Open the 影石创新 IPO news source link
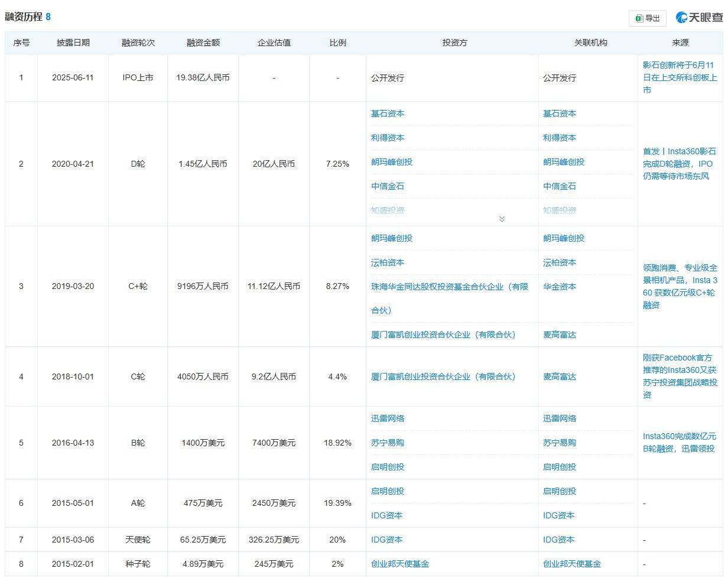This screenshot has height=578, width=728. (x=679, y=77)
